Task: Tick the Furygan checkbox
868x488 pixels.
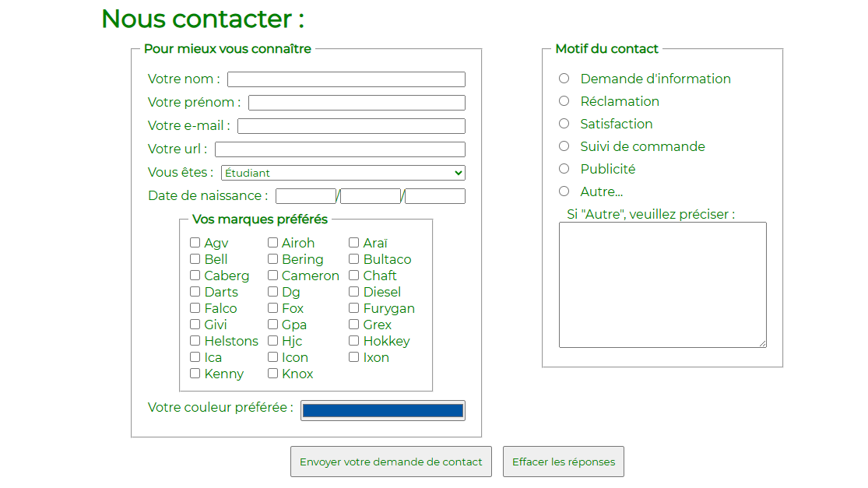Action: [354, 308]
